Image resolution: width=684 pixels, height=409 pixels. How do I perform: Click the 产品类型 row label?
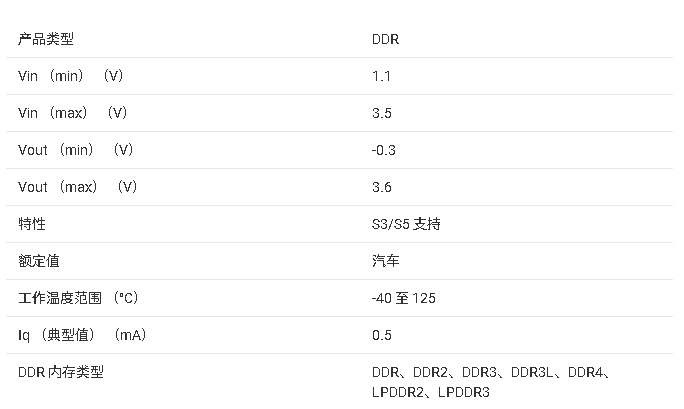[46, 39]
